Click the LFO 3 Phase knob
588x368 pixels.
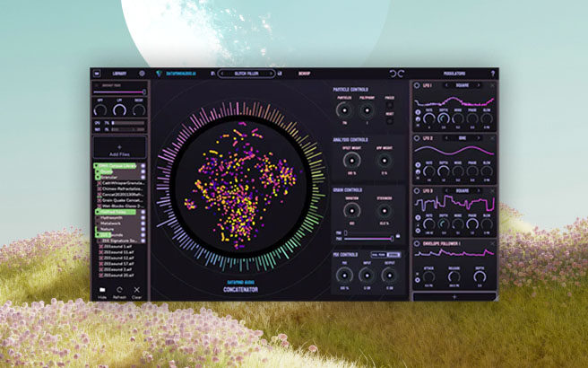(472, 224)
